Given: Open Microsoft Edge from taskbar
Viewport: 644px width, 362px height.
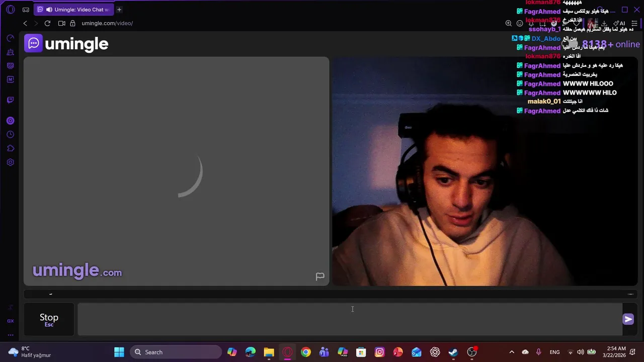Looking at the screenshot, I should coord(251,352).
